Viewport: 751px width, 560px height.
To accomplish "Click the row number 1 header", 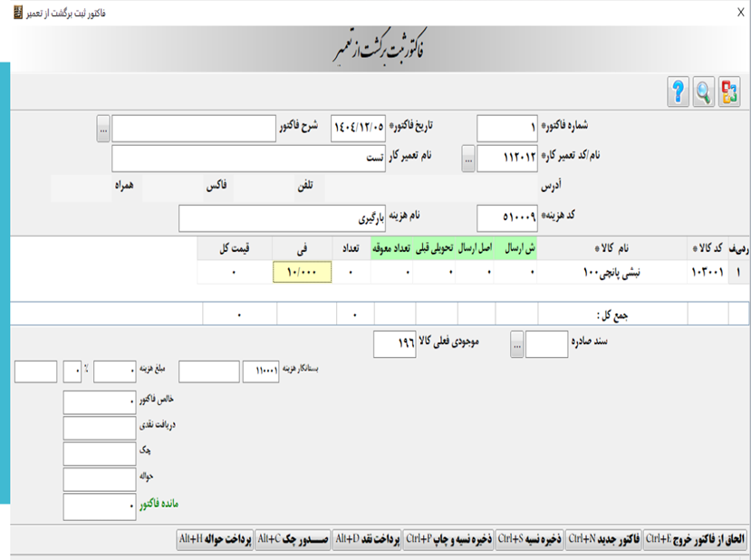I will [x=738, y=272].
